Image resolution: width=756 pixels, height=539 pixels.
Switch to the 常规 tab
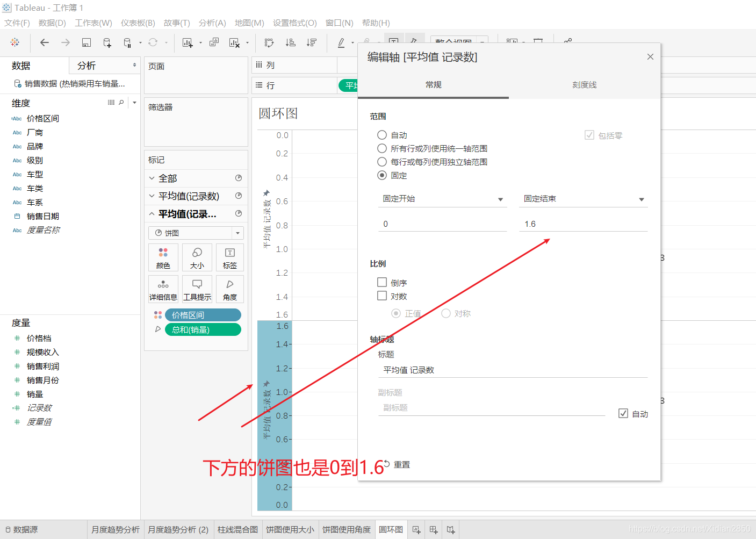pos(434,85)
